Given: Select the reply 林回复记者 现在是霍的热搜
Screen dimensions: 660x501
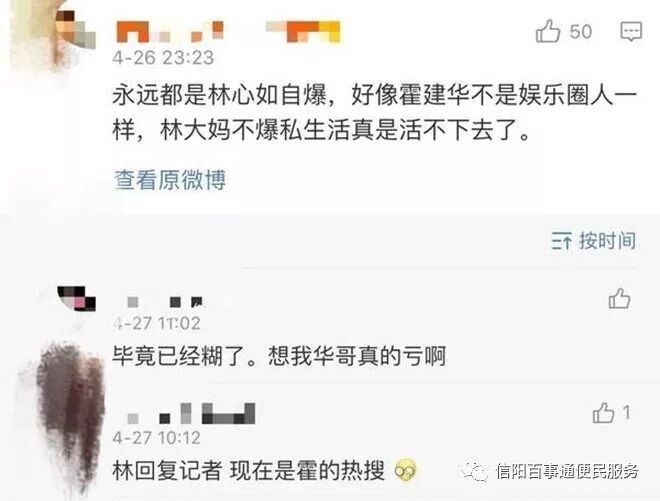Looking at the screenshot, I should (249, 470).
